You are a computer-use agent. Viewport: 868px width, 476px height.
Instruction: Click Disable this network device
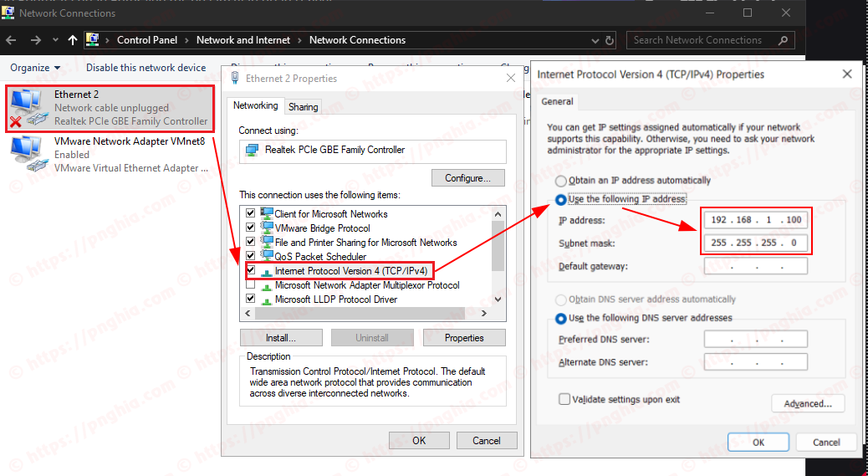tap(146, 68)
